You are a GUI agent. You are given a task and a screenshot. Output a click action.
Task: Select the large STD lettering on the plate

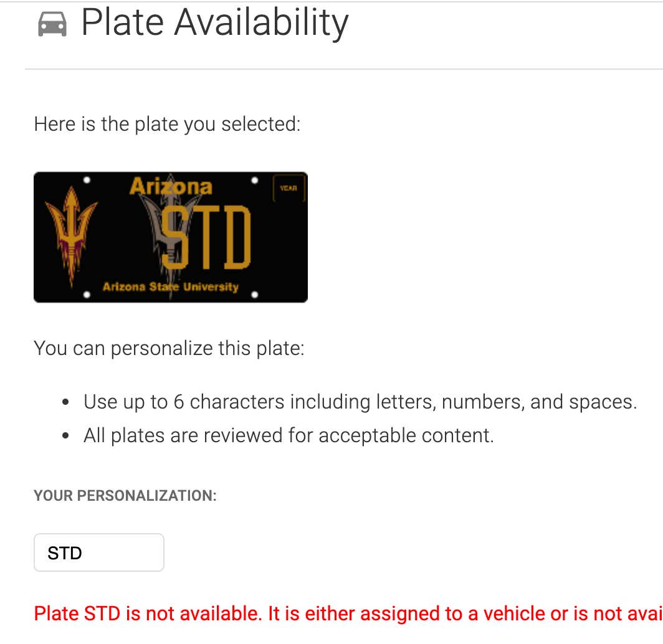206,237
